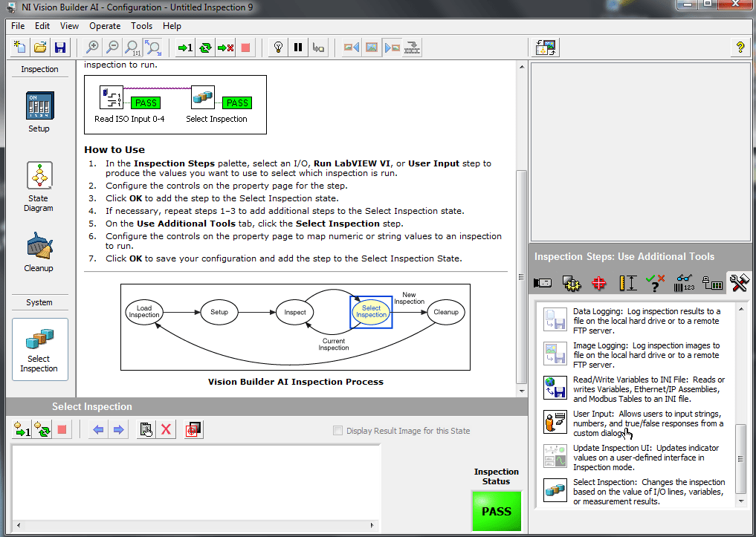Open the Identify Parts palette
This screenshot has width=756, height=537.
coord(682,282)
